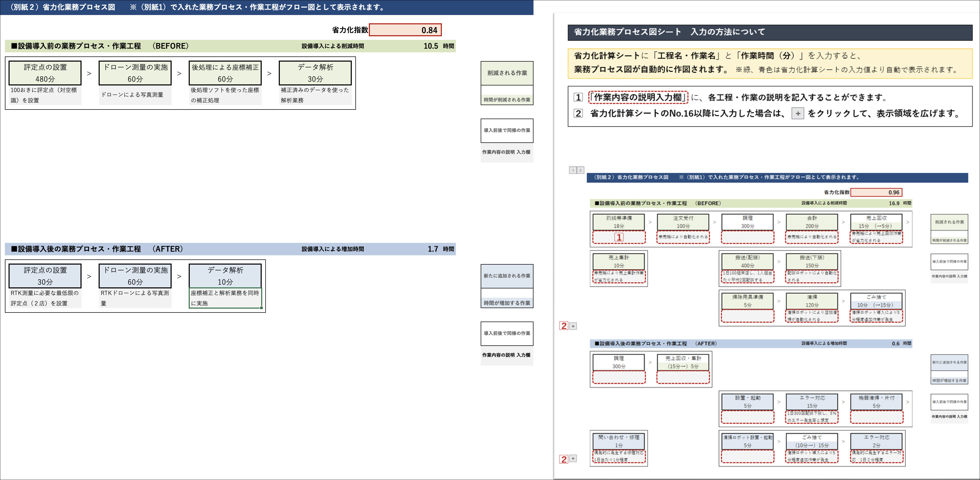Select the BEFORE box ドローン測量の実施 60分
Screen dimensions: 980x480
tap(135, 73)
